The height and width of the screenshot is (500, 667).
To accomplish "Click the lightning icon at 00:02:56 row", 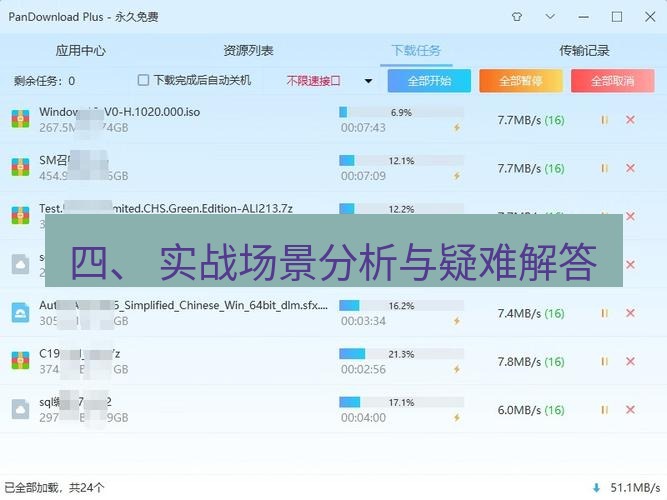I will 457,369.
